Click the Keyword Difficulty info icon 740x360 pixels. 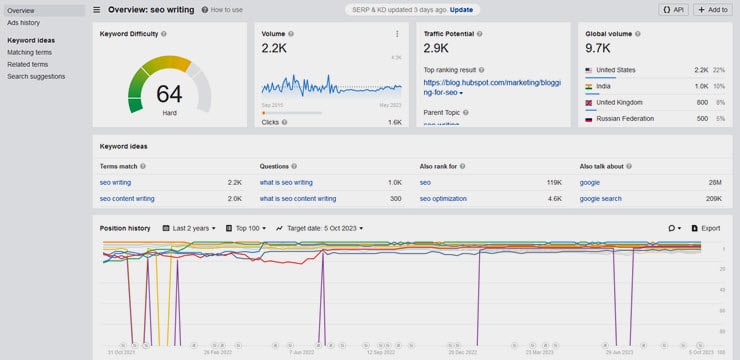point(164,34)
